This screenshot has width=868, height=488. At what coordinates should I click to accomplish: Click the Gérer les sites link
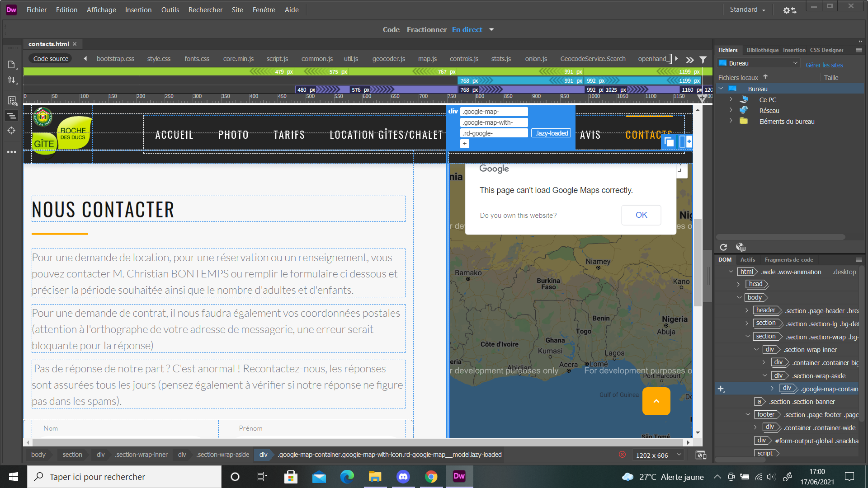[824, 65]
